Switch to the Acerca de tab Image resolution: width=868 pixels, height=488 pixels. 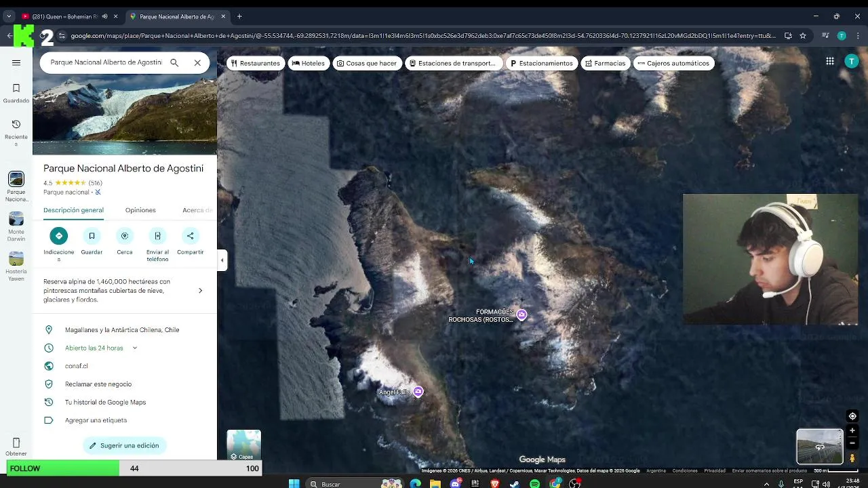click(x=197, y=210)
